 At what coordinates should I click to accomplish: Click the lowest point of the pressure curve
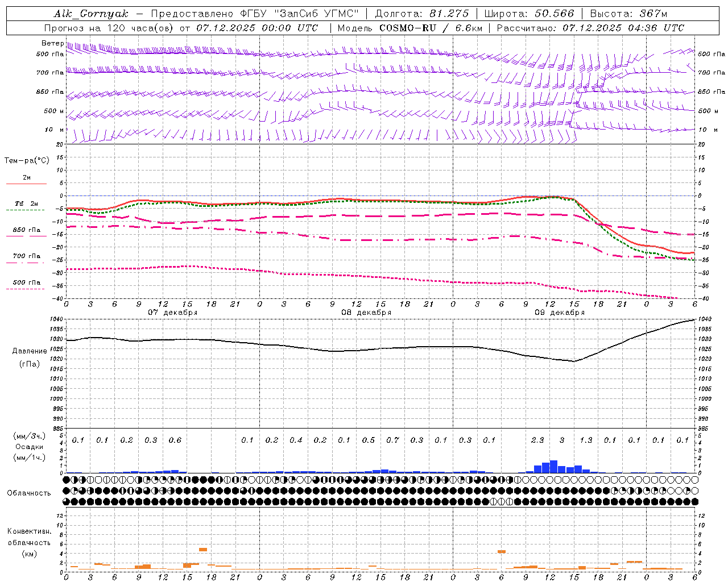tap(574, 361)
